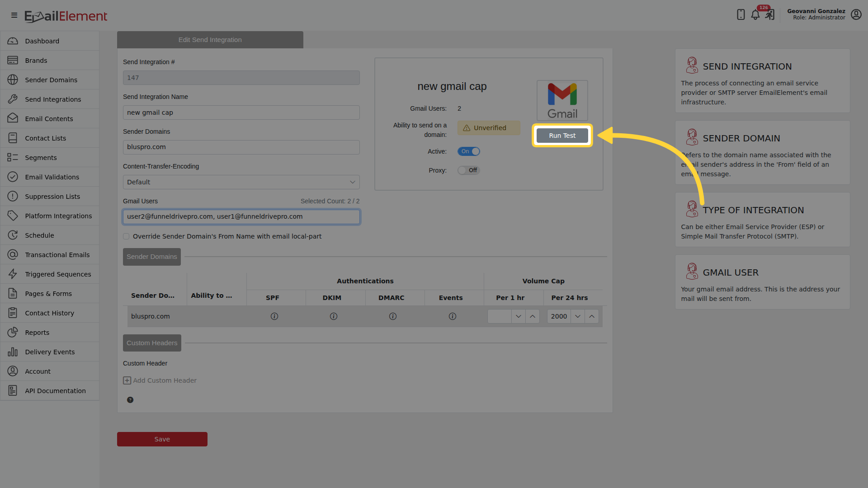Click the Sender Domains bluspro.com field
Image resolution: width=868 pixels, height=488 pixels.
point(241,147)
